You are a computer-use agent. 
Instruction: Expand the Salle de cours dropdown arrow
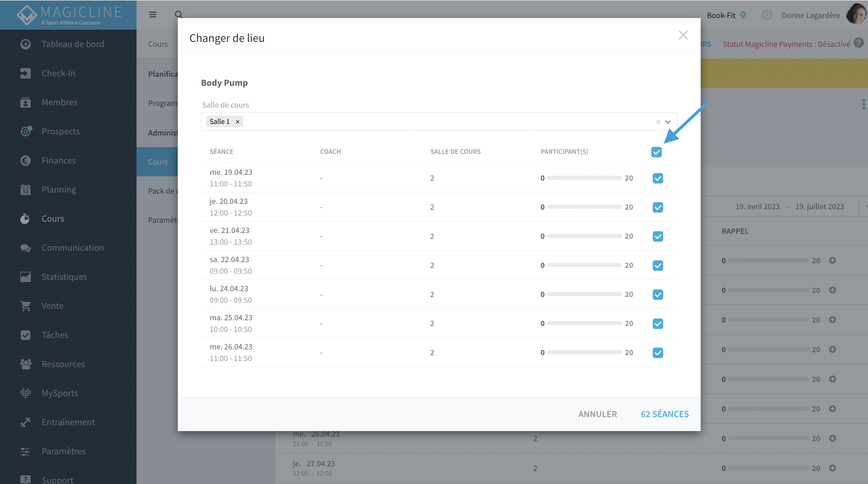click(x=668, y=122)
